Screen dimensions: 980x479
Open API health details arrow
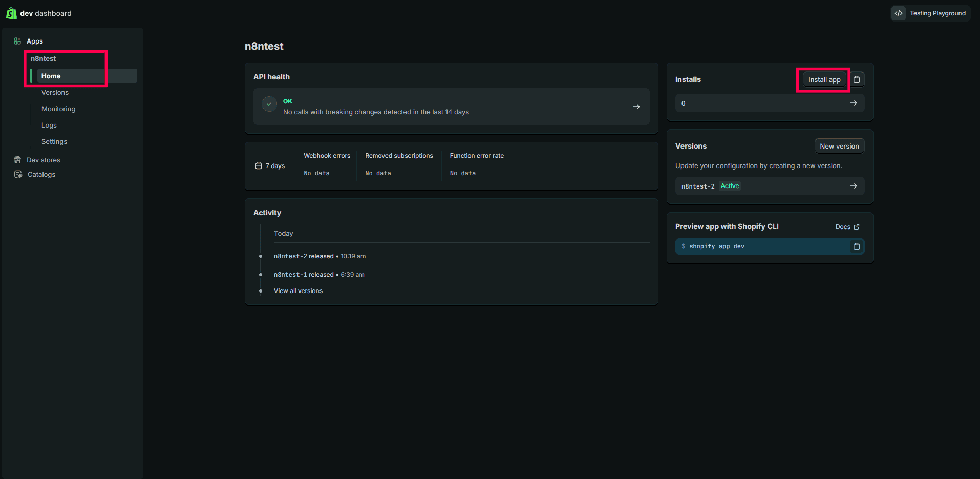636,107
